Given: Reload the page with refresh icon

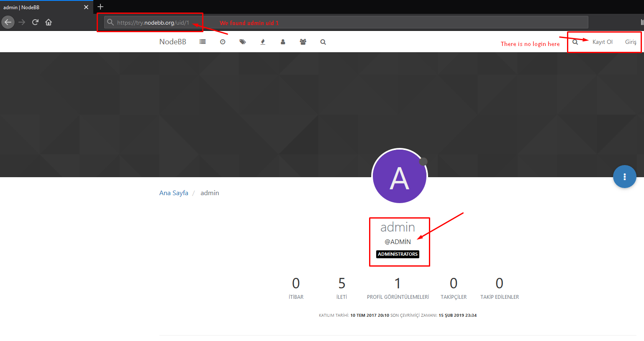Looking at the screenshot, I should (35, 22).
